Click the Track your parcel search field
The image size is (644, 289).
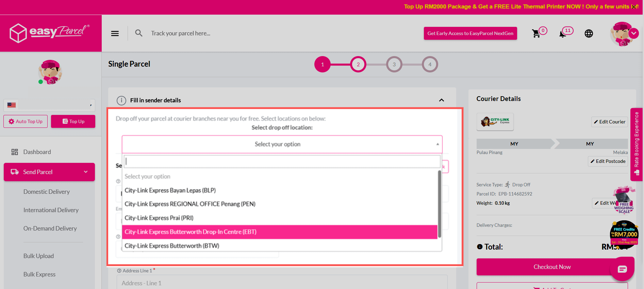tap(181, 33)
